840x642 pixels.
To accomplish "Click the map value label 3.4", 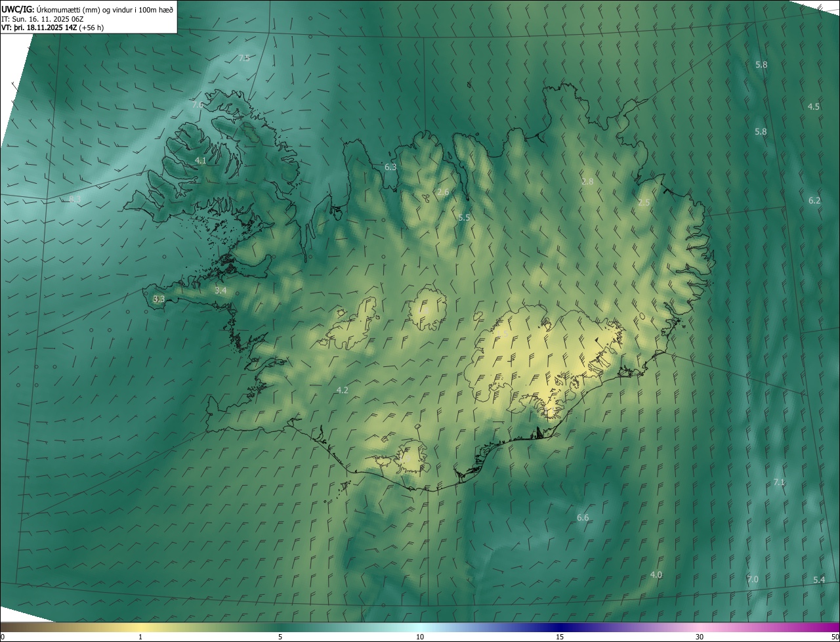I will 220,290.
